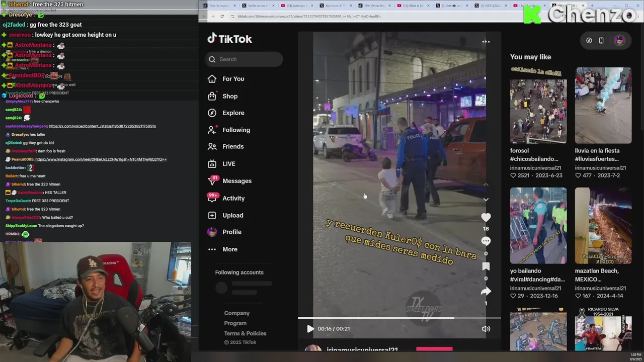Open the mazatlan Beach MEXICO video thumbnail
644x362 pixels.
[603, 226]
